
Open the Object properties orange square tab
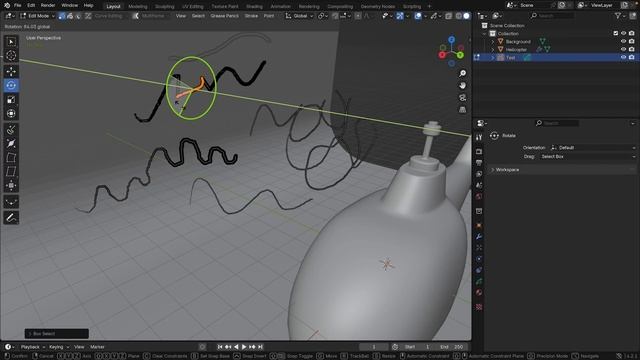click(479, 225)
